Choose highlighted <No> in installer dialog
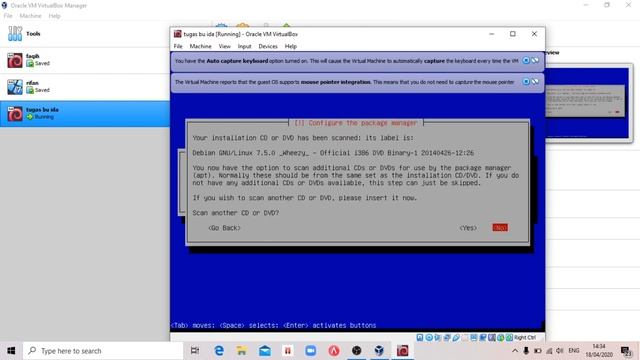The image size is (640, 360). point(500,228)
